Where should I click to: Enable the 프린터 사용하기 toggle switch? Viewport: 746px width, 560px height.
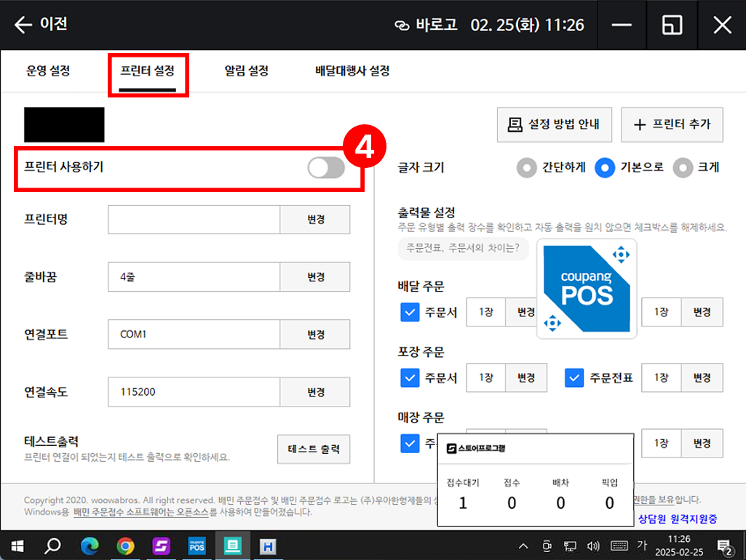coord(325,168)
